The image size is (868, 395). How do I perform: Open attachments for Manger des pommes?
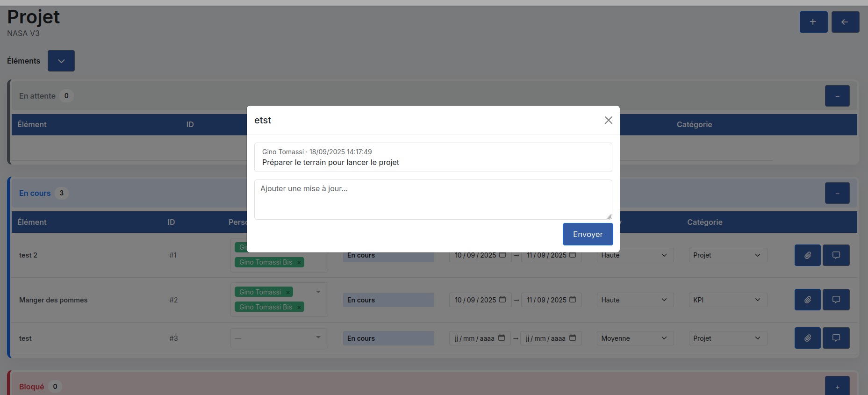807,300
